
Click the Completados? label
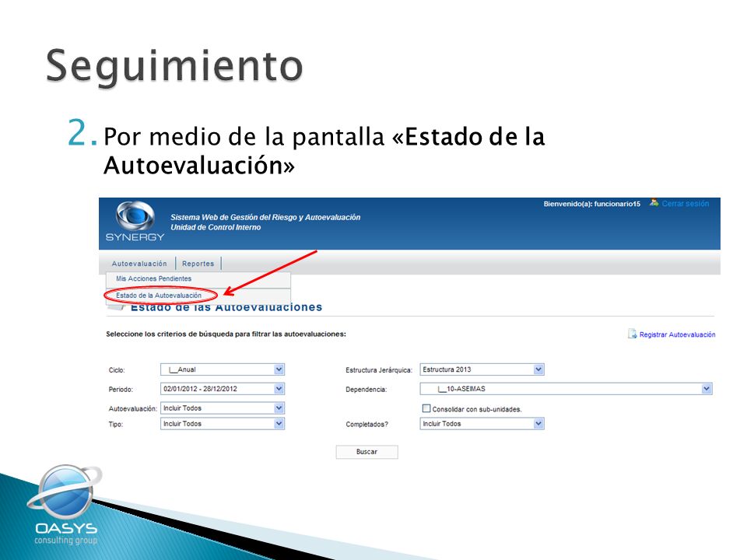[366, 425]
